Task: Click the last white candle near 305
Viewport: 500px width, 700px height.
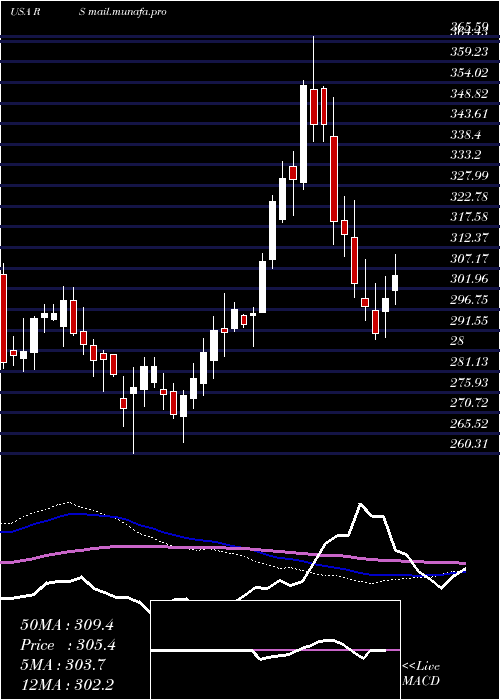Action: click(x=395, y=283)
